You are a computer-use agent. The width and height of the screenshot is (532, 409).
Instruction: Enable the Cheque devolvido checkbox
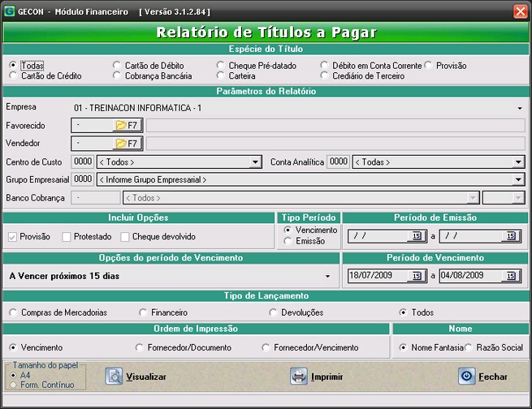pos(125,237)
